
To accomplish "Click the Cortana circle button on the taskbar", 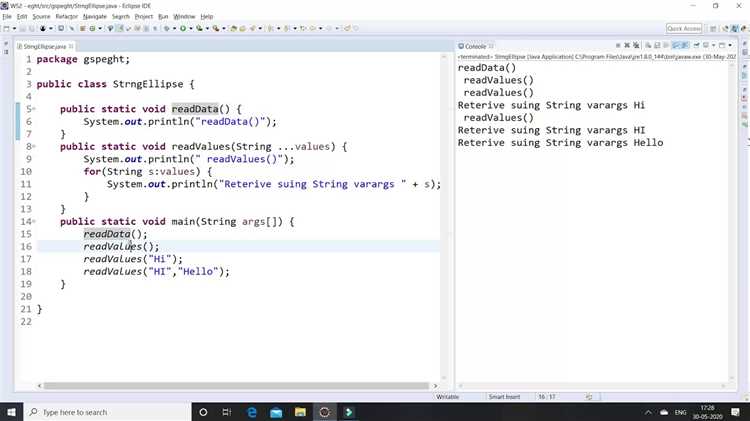I will (203, 412).
